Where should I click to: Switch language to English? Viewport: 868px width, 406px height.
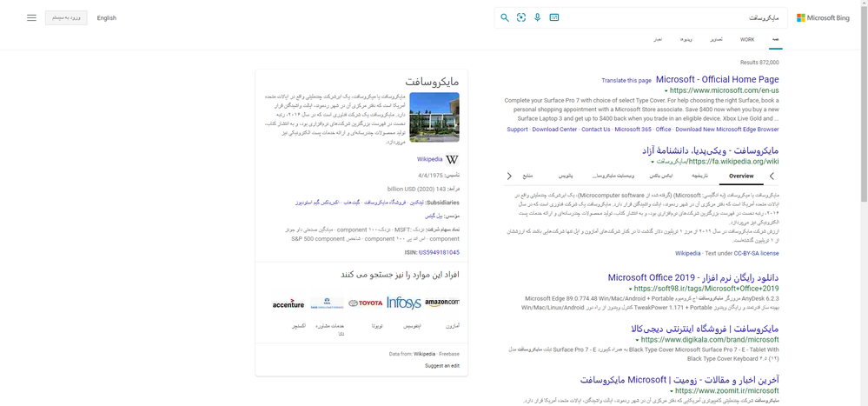pos(106,17)
